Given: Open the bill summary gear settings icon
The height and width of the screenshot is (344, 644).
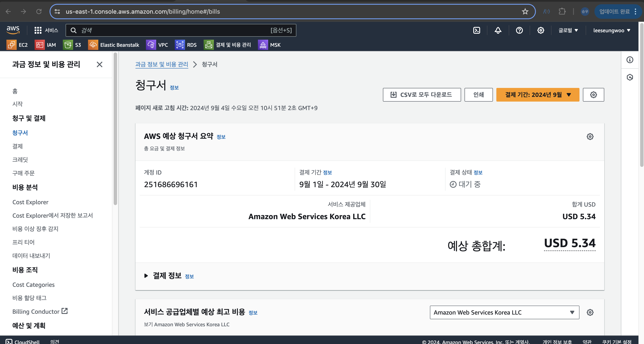Looking at the screenshot, I should click(590, 137).
